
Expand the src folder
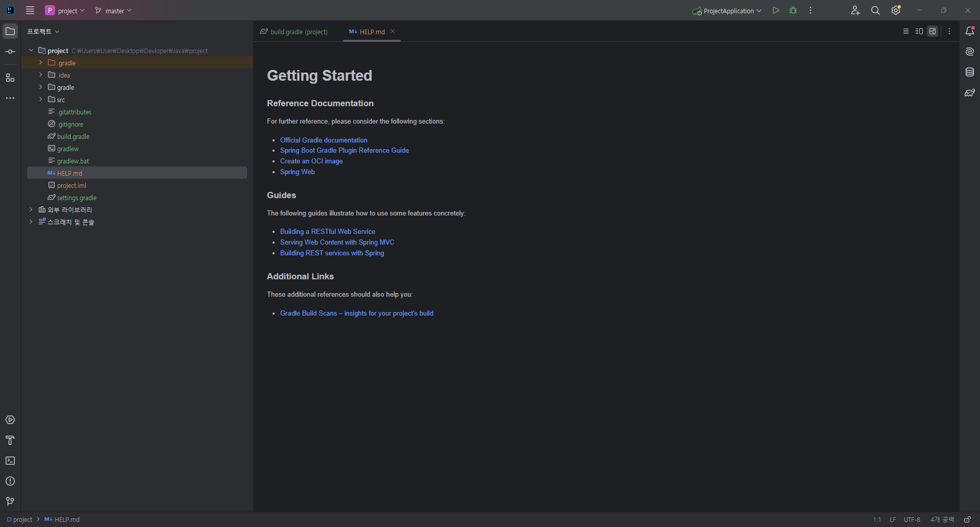(x=41, y=99)
